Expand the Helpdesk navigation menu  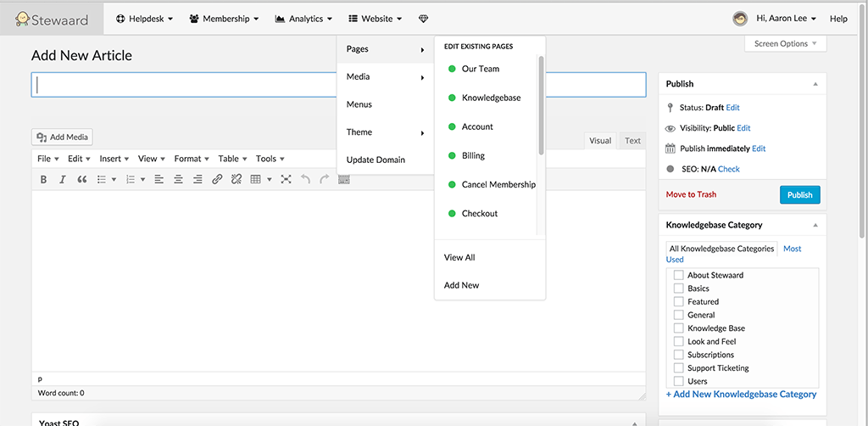144,19
